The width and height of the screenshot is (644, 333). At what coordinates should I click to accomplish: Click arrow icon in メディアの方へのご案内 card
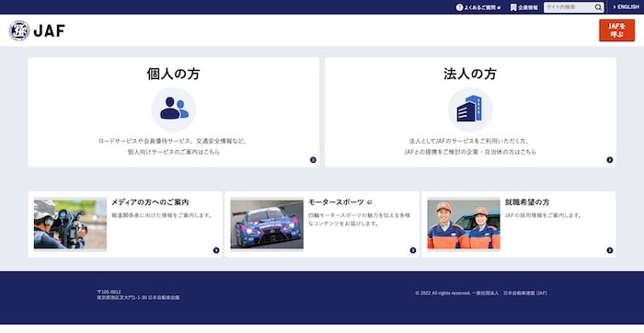216,250
